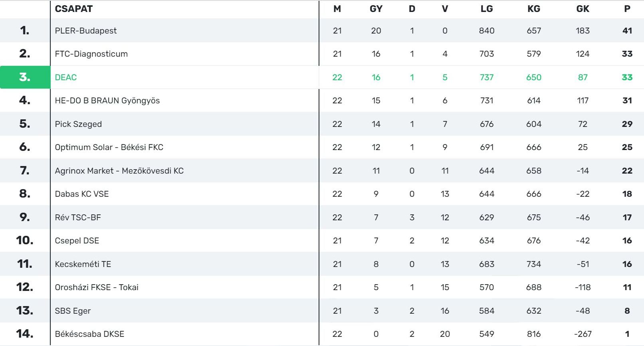Open the Rév TSC-BF team
The width and height of the screenshot is (644, 346).
click(78, 217)
